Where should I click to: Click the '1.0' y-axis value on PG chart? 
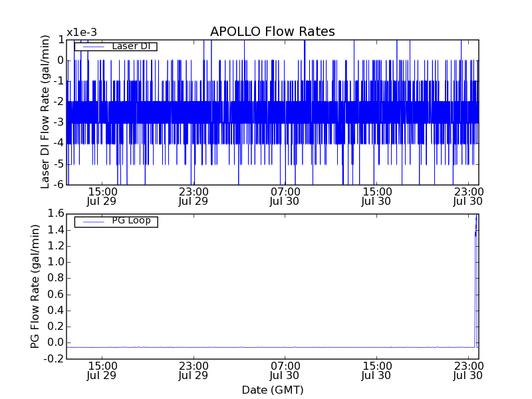tap(56, 262)
